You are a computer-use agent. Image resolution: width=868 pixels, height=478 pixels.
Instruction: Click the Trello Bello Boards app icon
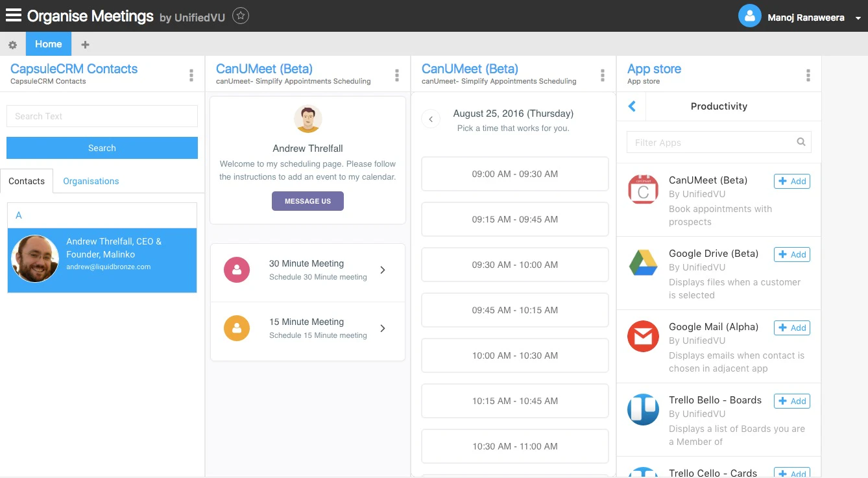(x=644, y=409)
